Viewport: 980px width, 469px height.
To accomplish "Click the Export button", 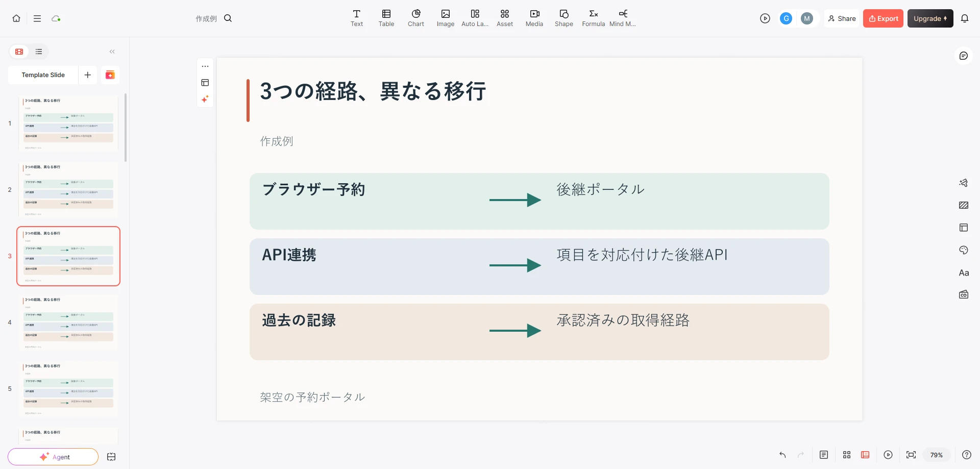I will pos(883,18).
